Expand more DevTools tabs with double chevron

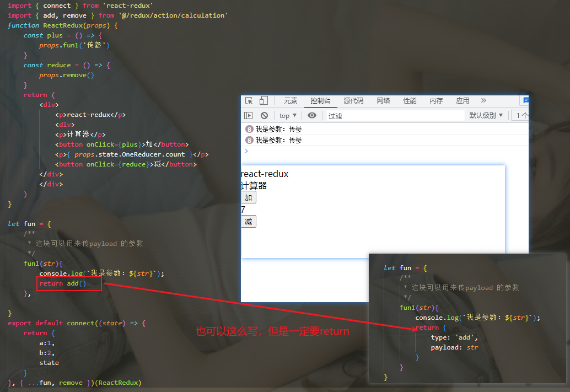[x=483, y=100]
